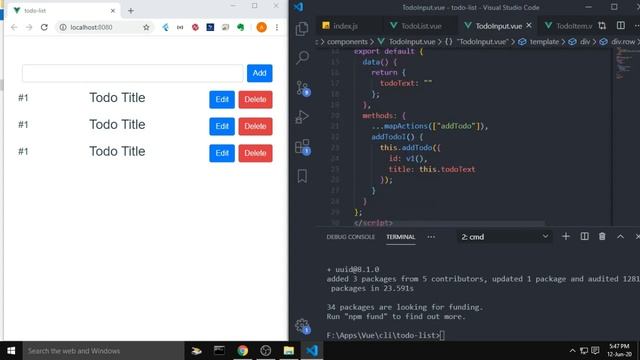Open VS Code Search view

302,58
